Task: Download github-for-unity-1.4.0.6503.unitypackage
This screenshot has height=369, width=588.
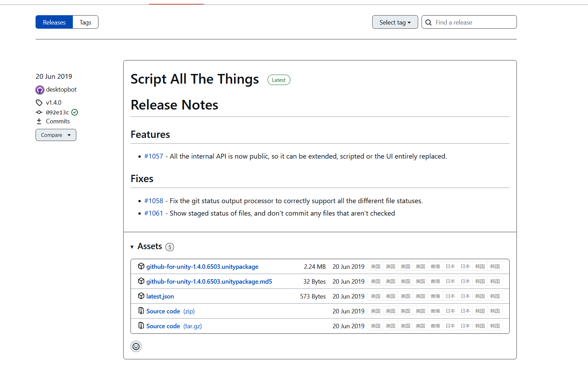Action: (x=202, y=267)
